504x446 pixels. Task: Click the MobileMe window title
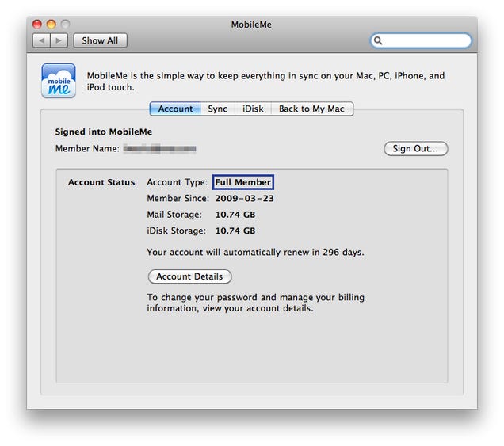point(251,25)
